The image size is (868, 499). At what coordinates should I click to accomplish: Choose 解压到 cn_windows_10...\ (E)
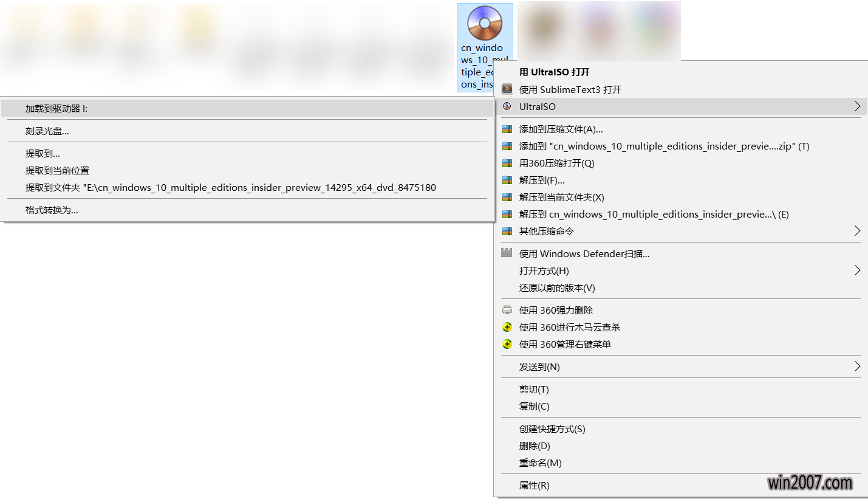coord(681,214)
